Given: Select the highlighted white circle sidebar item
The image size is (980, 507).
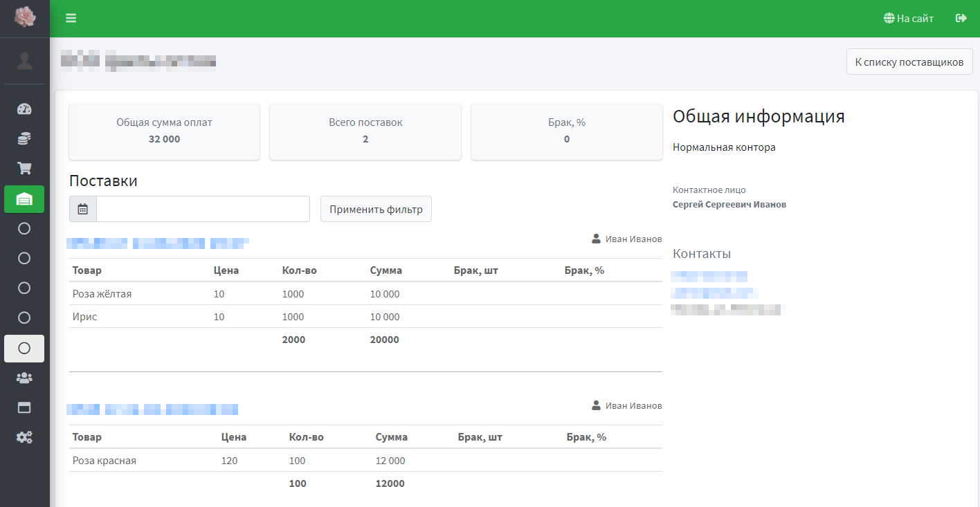Looking at the screenshot, I should [24, 349].
